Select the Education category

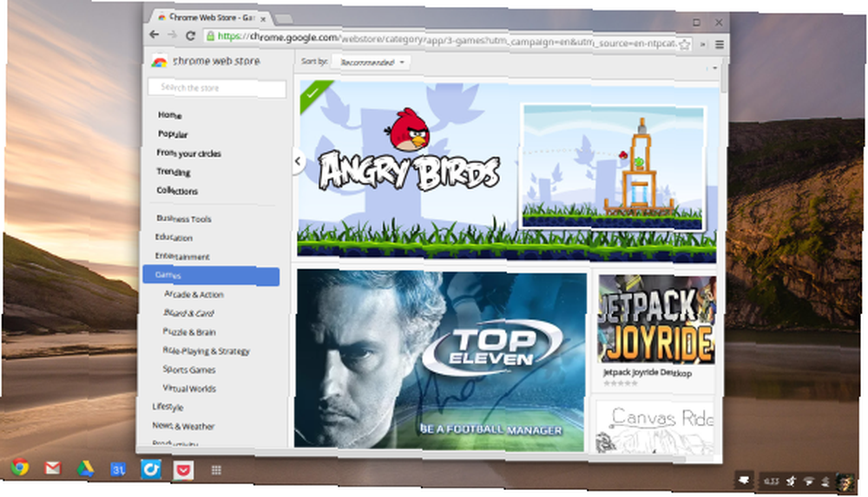coord(174,237)
